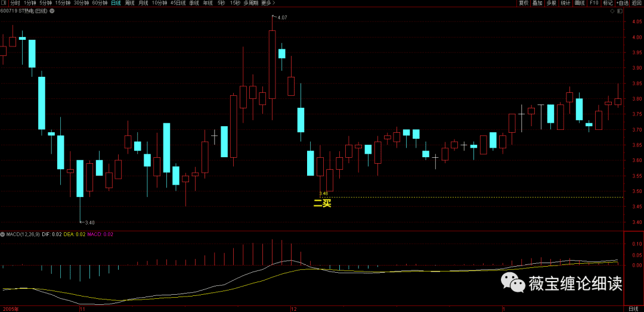Click the magenta MACD: 0.02 value
Screen dimensions: 644x312
[x=100, y=235]
